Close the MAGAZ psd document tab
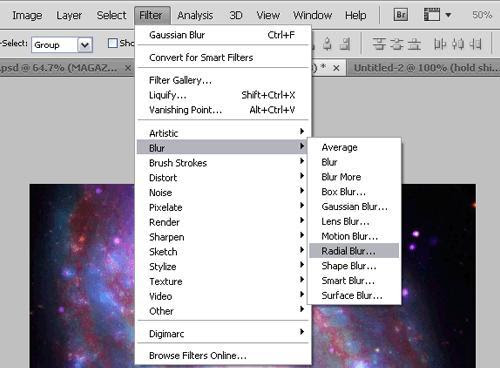The width and height of the screenshot is (500, 368). pyautogui.click(x=128, y=68)
